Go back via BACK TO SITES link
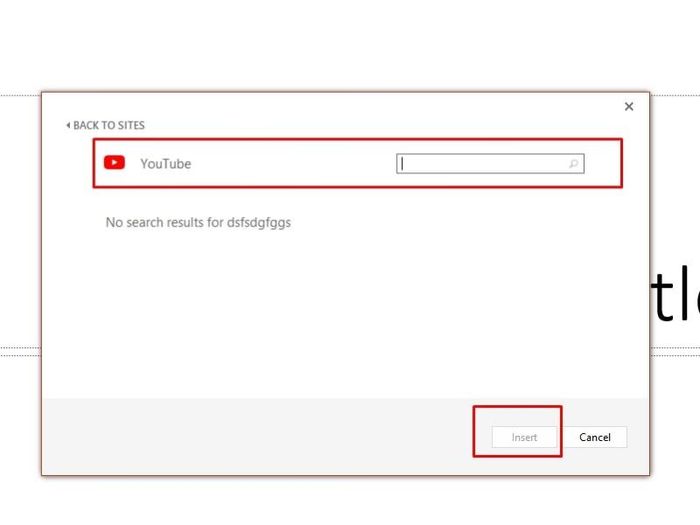This screenshot has height=525, width=700. tap(105, 125)
